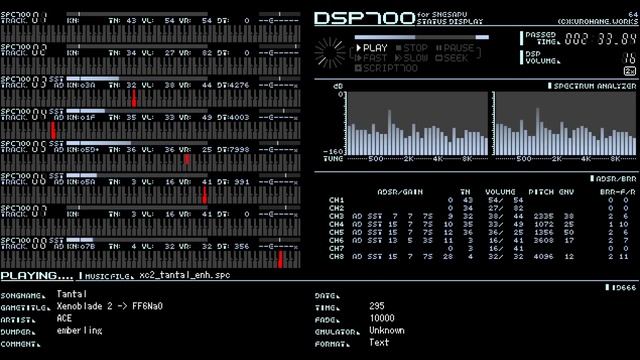Click the time value 295
The width and height of the screenshot is (640, 360).
pos(377,306)
